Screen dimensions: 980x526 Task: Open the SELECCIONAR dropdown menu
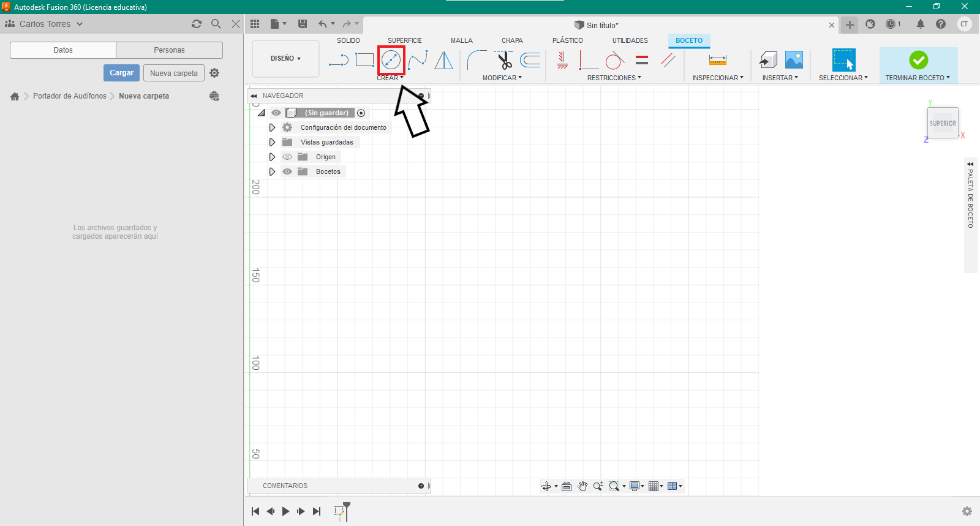pos(843,78)
